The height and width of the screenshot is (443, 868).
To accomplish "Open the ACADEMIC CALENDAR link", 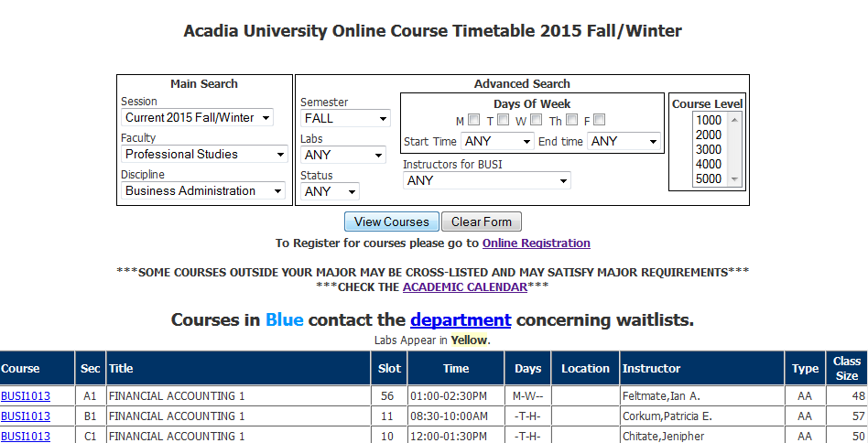I will (x=465, y=287).
